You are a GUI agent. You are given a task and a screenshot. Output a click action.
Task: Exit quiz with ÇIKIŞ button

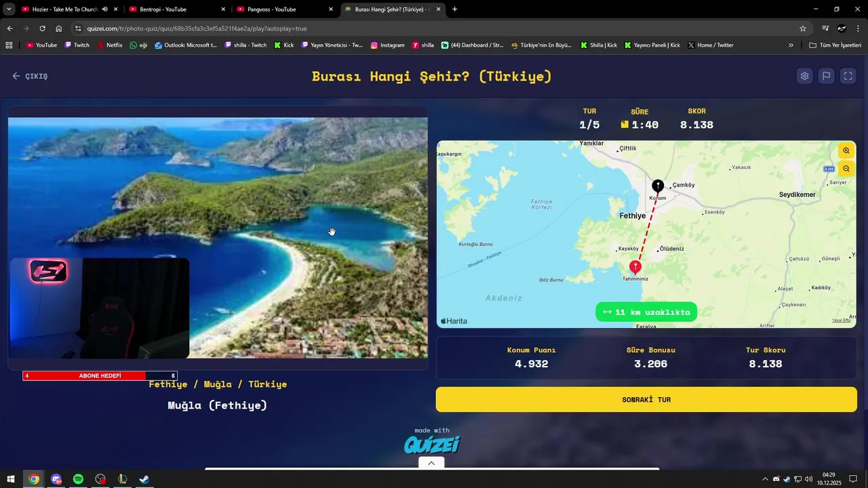[30, 76]
